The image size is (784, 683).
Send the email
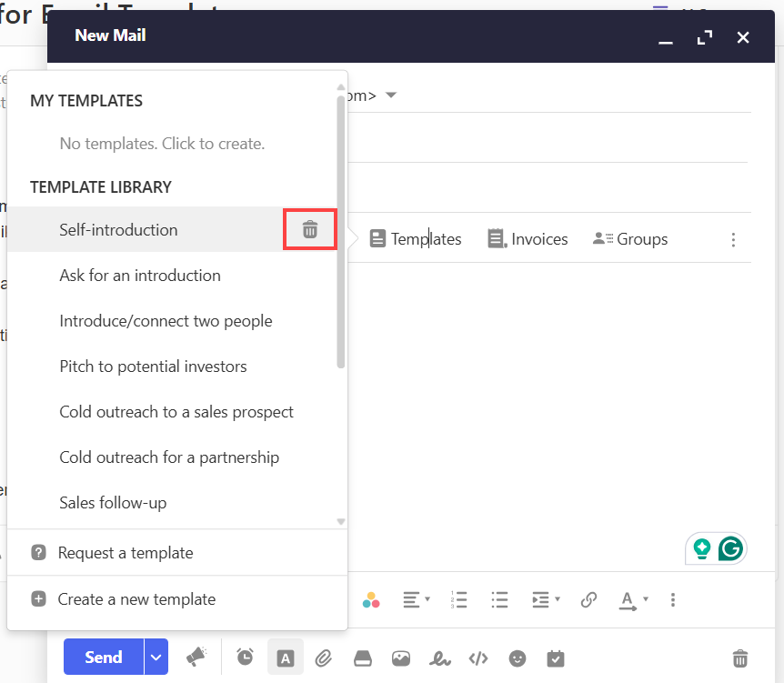(104, 657)
